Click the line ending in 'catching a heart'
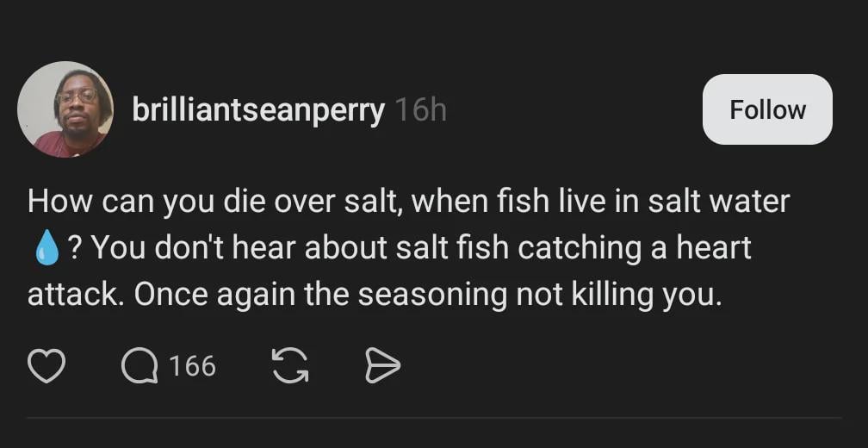Viewport: 868px width, 448px height. tap(420, 248)
